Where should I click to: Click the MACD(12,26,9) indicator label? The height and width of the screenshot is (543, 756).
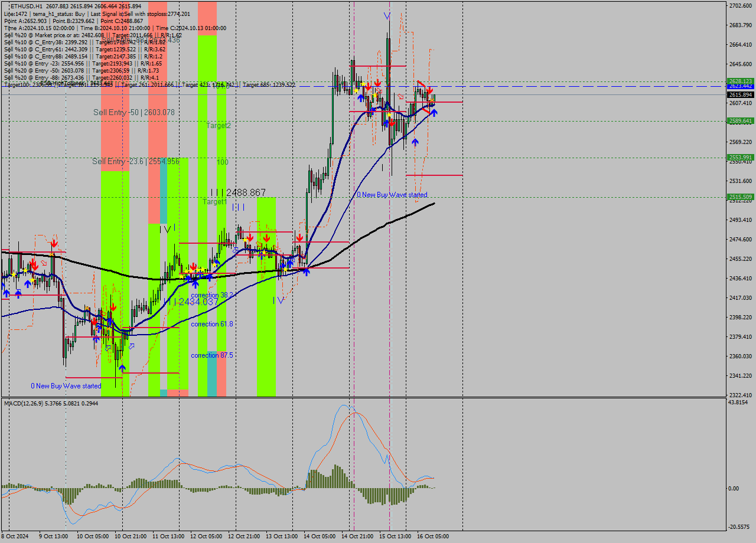pos(51,403)
